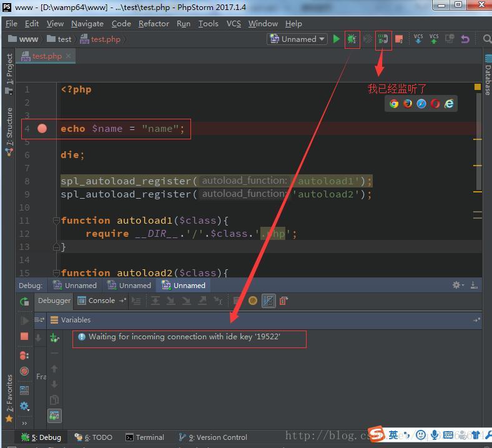Click Evaluate Expression icon in debugger toolbar
The image size is (492, 448).
pos(237,301)
